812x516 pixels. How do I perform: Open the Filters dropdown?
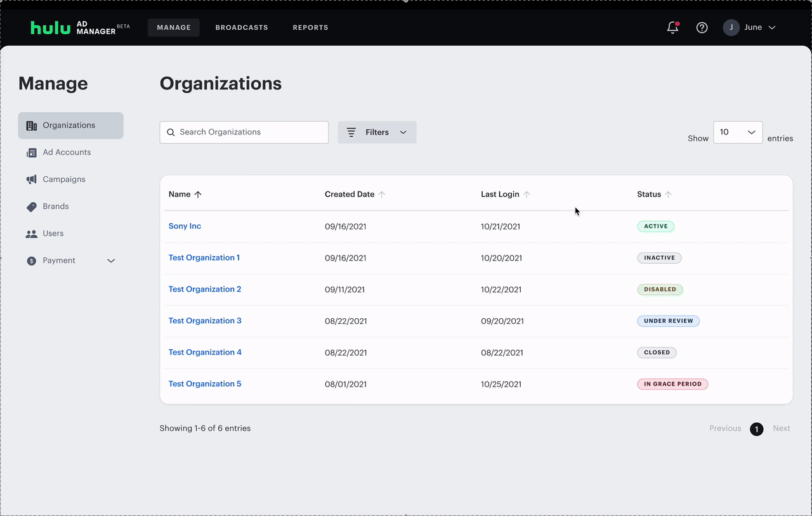point(377,132)
